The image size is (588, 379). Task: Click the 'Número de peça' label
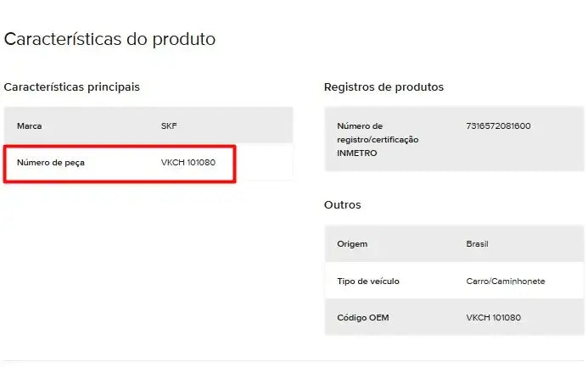coord(51,162)
